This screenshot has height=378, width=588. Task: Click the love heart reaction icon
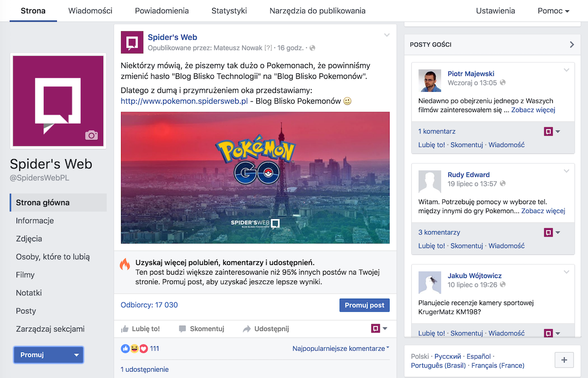144,349
